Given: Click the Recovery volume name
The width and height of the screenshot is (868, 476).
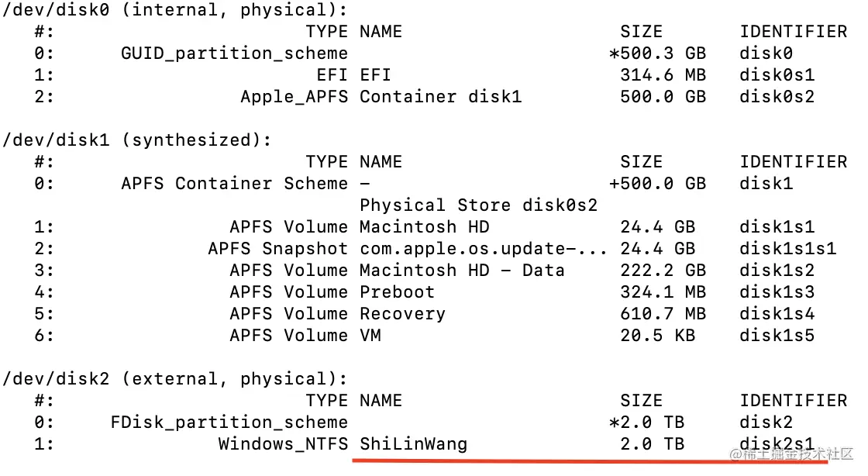Looking at the screenshot, I should click(402, 314).
